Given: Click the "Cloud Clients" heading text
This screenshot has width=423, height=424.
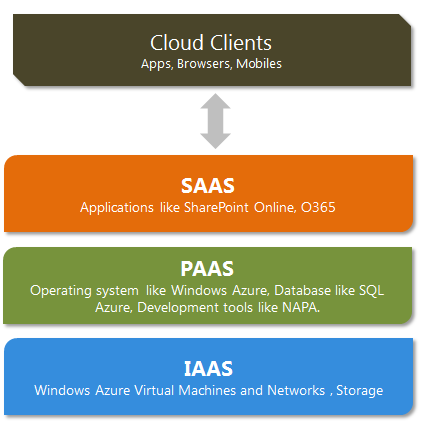Looking at the screenshot, I should [211, 43].
